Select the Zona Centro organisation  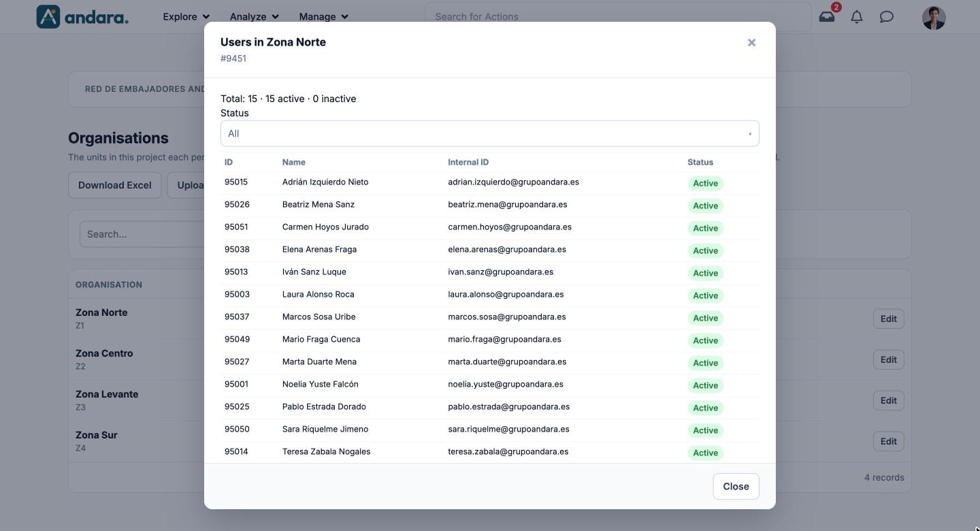tap(104, 353)
